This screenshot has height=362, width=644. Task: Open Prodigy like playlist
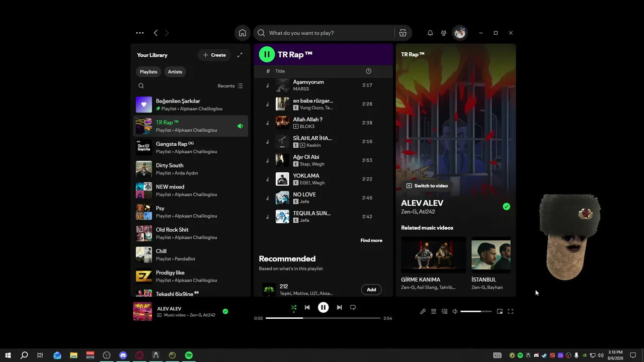191,276
